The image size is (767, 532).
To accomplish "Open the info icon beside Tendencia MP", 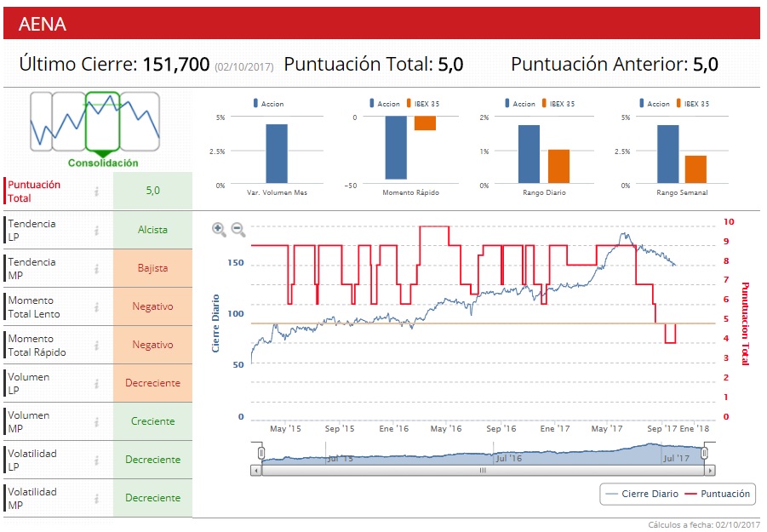I will pyautogui.click(x=97, y=268).
